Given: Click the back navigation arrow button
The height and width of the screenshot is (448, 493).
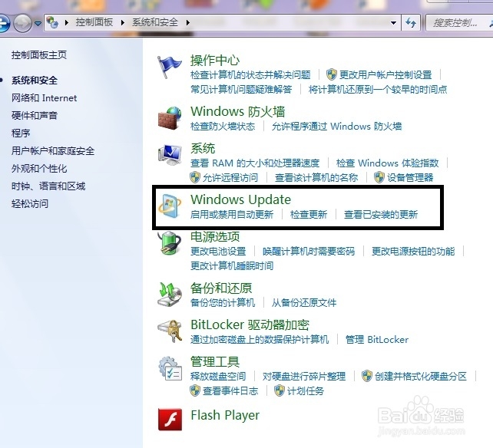Looking at the screenshot, I should (4, 23).
